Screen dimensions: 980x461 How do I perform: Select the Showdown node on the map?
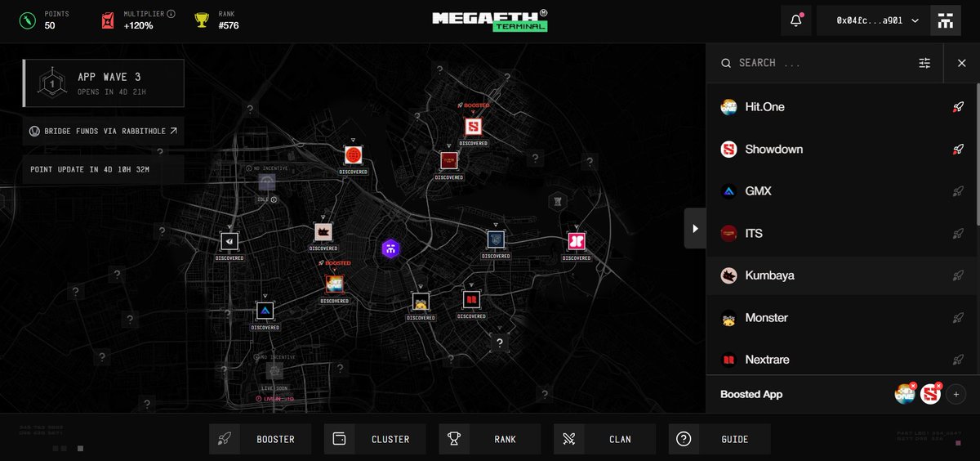(474, 127)
